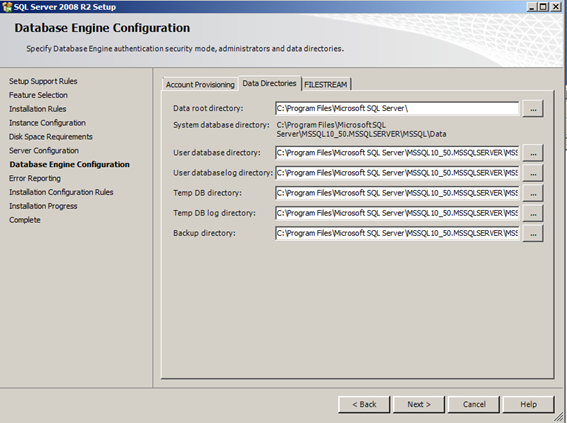Click the Temp DB log directory field
Viewport: 567px width, 423px height.
tap(397, 213)
